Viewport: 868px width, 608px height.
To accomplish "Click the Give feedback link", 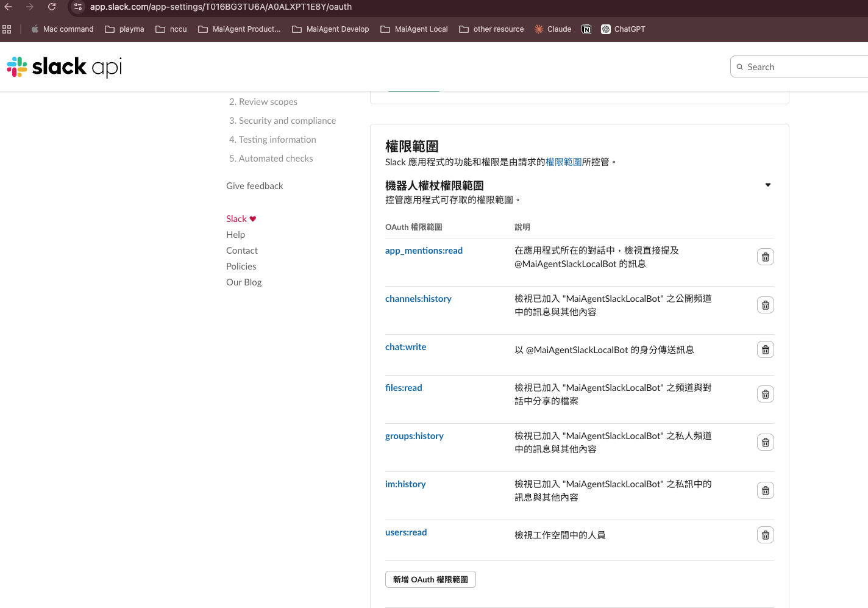I will click(254, 186).
